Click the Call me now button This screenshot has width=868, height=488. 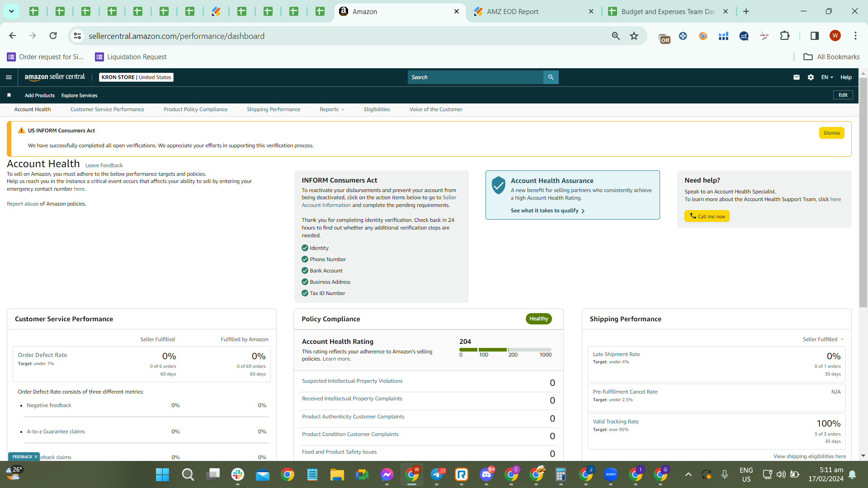(x=707, y=216)
